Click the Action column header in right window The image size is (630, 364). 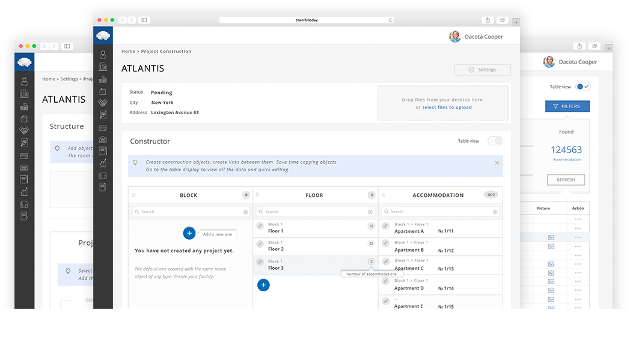[578, 208]
